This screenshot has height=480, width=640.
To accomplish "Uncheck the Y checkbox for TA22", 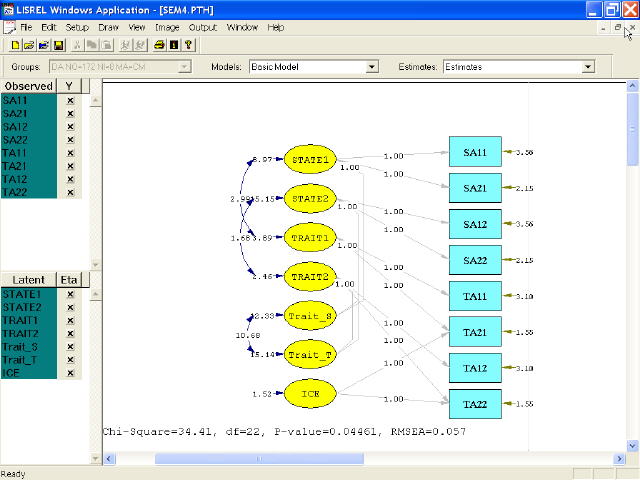I will [x=70, y=192].
